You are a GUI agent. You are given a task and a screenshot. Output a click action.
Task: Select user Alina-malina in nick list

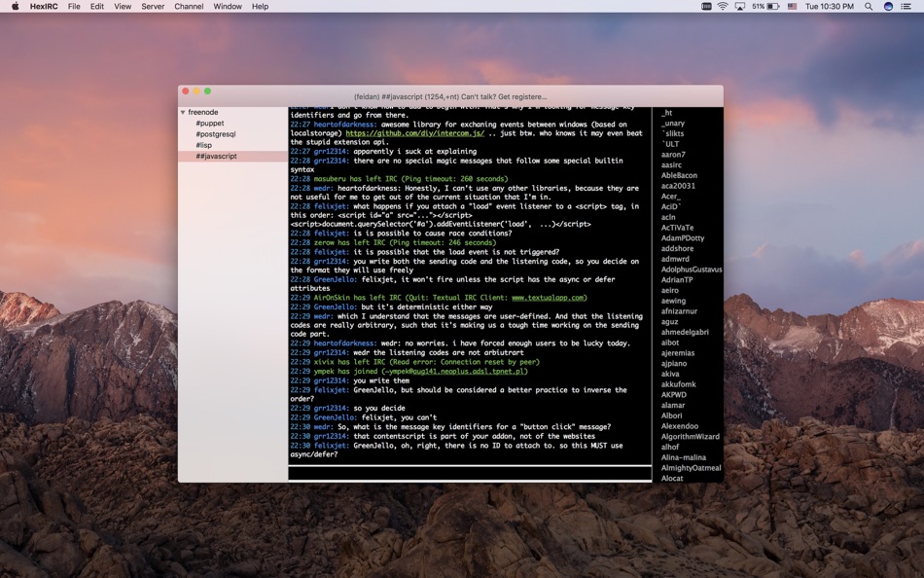(683, 457)
